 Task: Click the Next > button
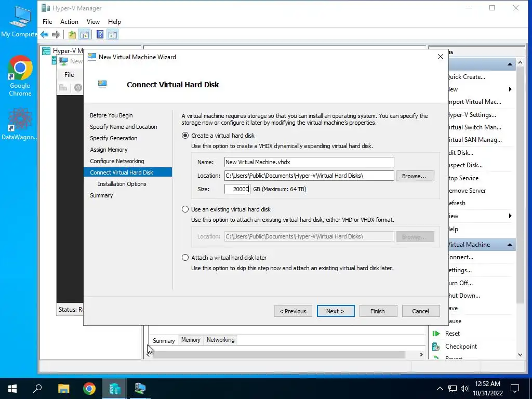point(336,311)
